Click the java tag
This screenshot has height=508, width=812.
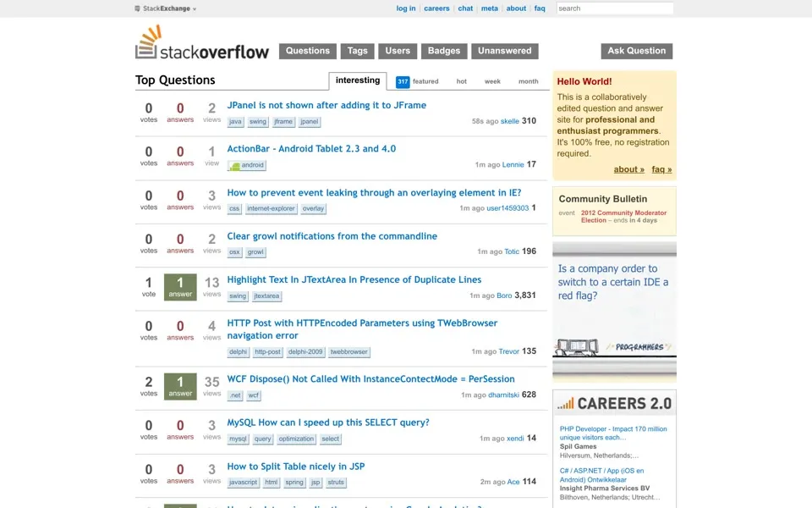point(235,122)
